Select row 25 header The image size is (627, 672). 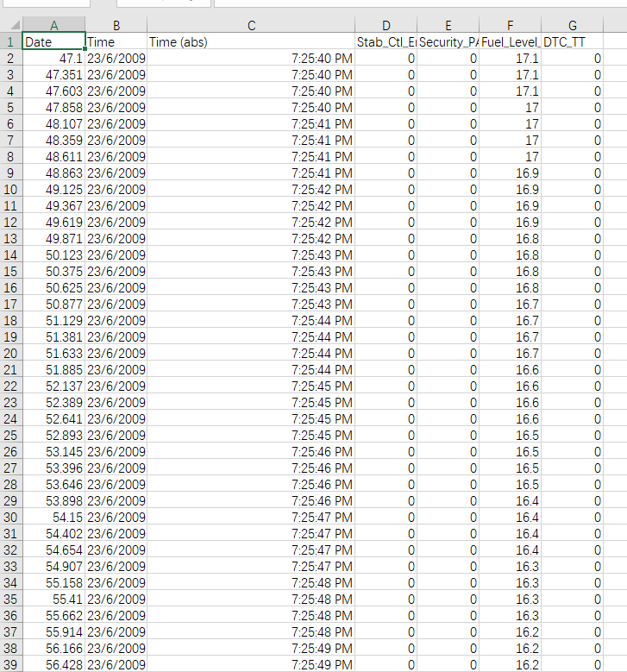[x=10, y=435]
